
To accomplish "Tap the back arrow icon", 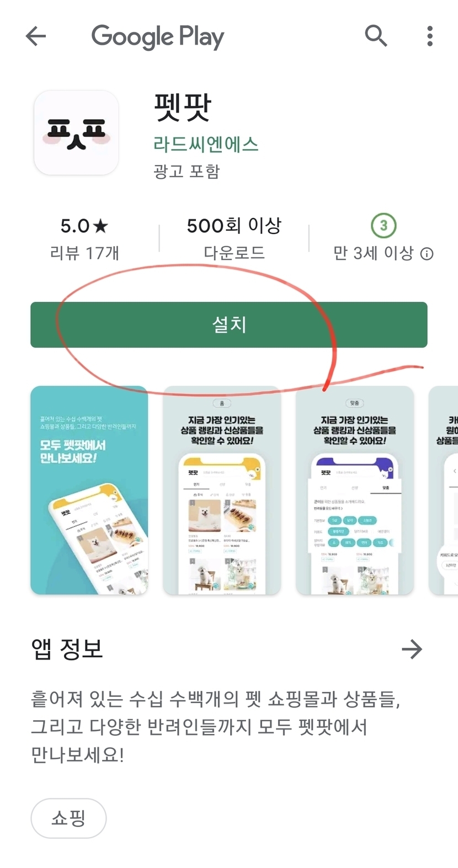I will (36, 36).
